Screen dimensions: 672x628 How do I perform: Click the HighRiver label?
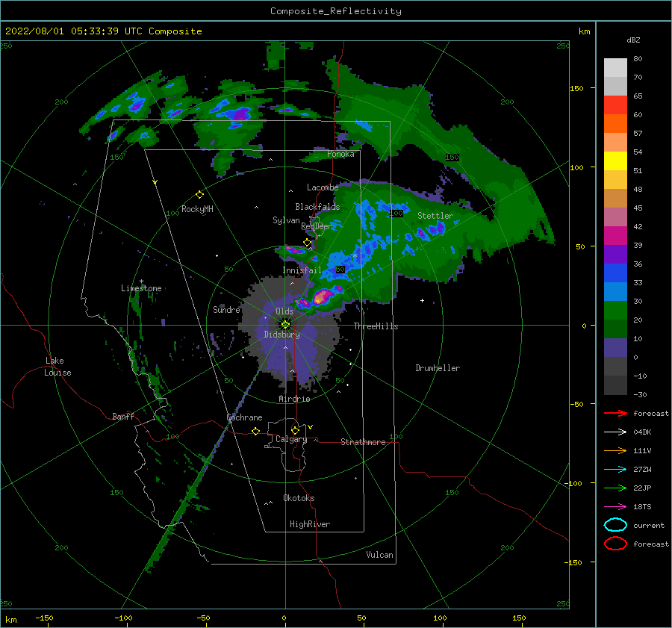[309, 524]
